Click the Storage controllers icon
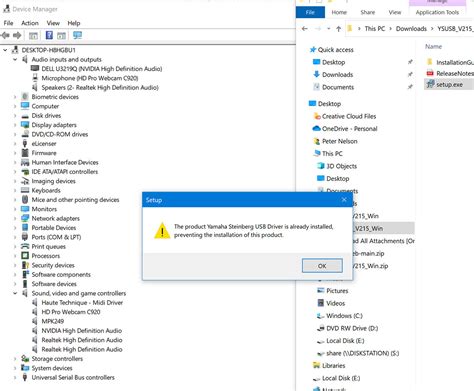474x391 pixels. click(25, 359)
